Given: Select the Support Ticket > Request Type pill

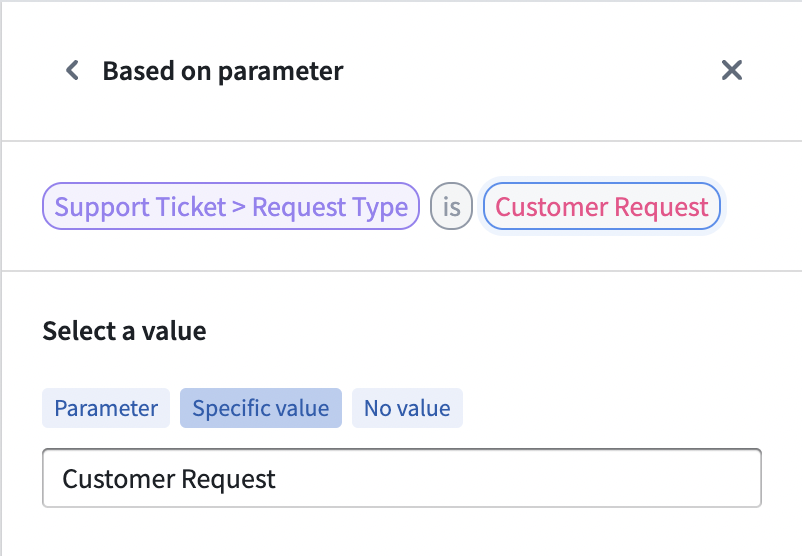Looking at the screenshot, I should click(x=231, y=206).
